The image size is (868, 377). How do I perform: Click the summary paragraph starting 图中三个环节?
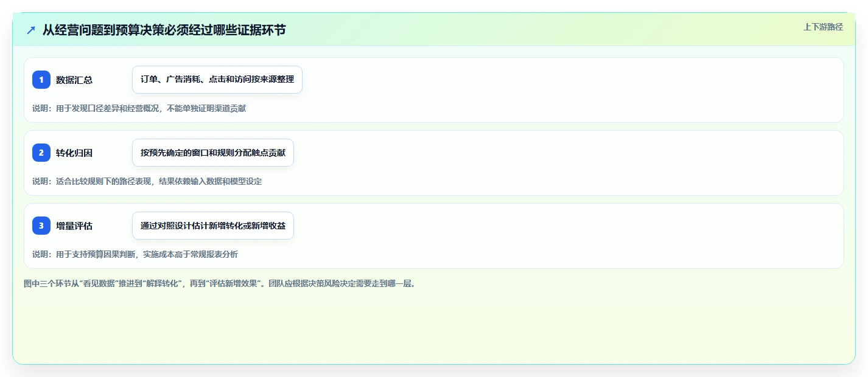(x=219, y=283)
